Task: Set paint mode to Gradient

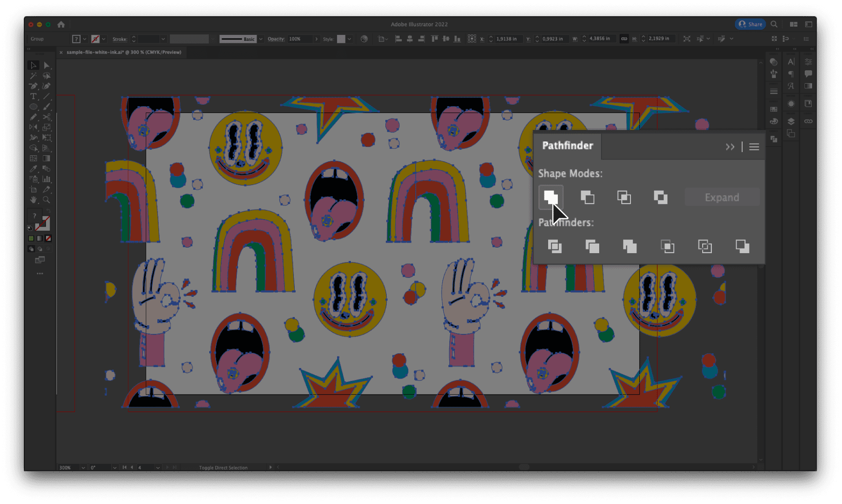Action: click(x=40, y=238)
